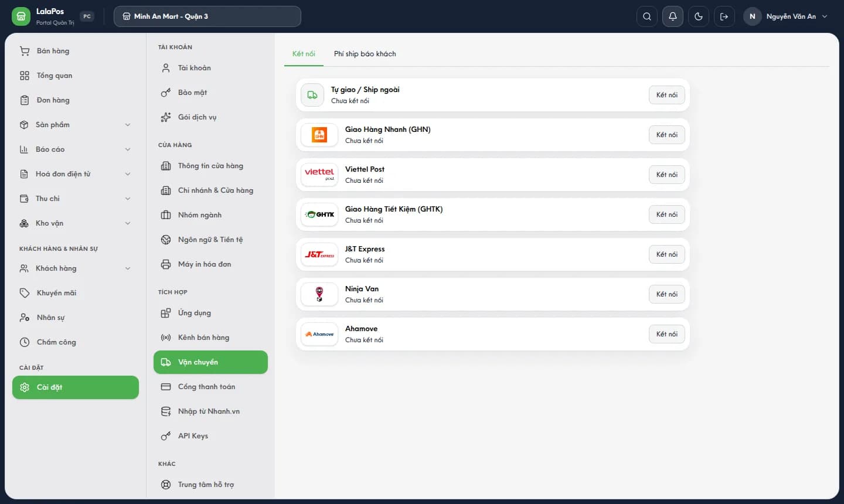Image resolution: width=844 pixels, height=504 pixels.
Task: Expand the Sản phẩm submenu chevron
Action: 128,125
